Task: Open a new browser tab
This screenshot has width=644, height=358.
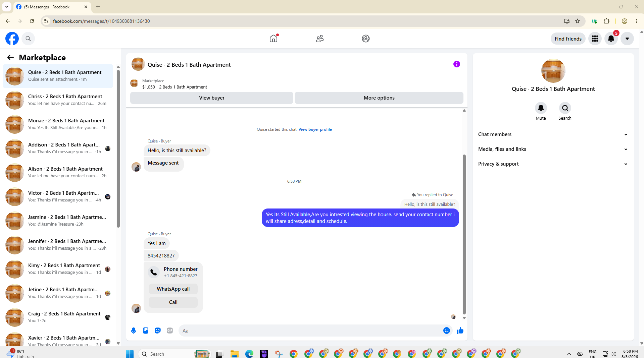Action: point(98,7)
